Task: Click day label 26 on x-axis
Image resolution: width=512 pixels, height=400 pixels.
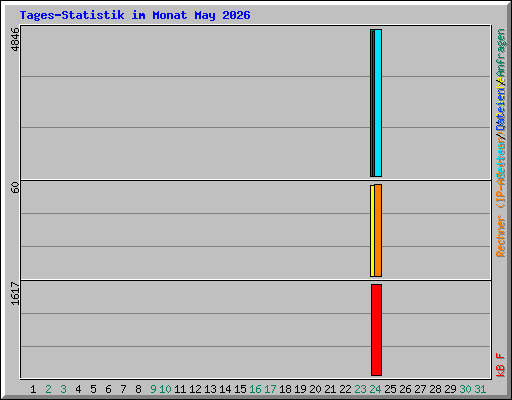Action: tap(405, 389)
